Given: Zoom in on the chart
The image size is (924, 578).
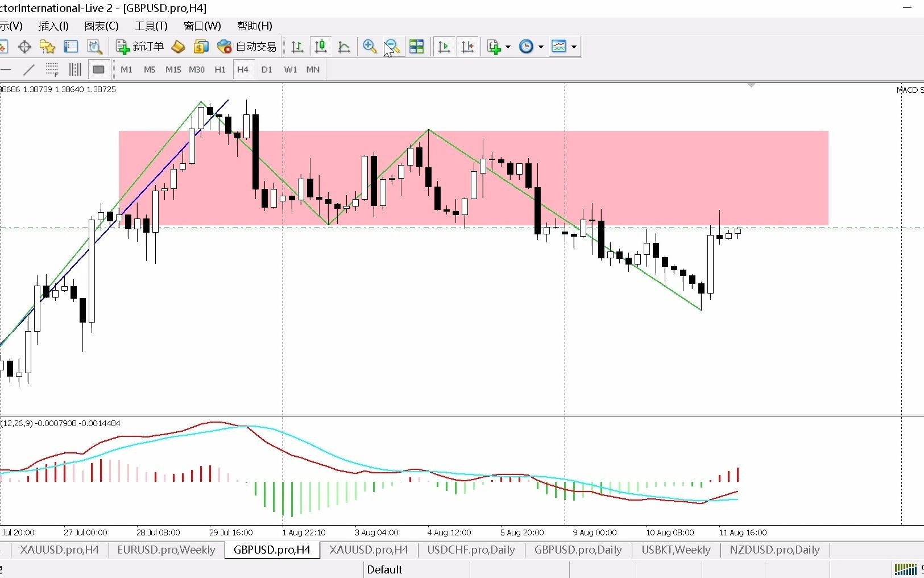Looking at the screenshot, I should (x=370, y=47).
